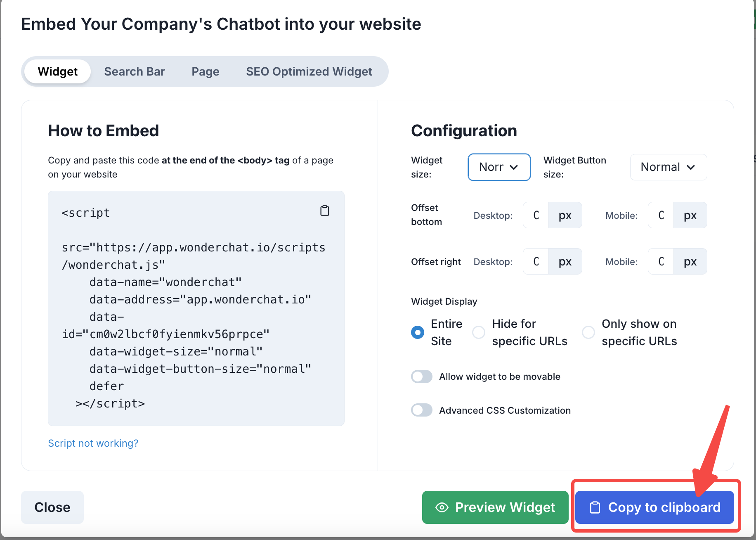
Task: Select Hide for specific URLs option
Action: click(x=479, y=332)
